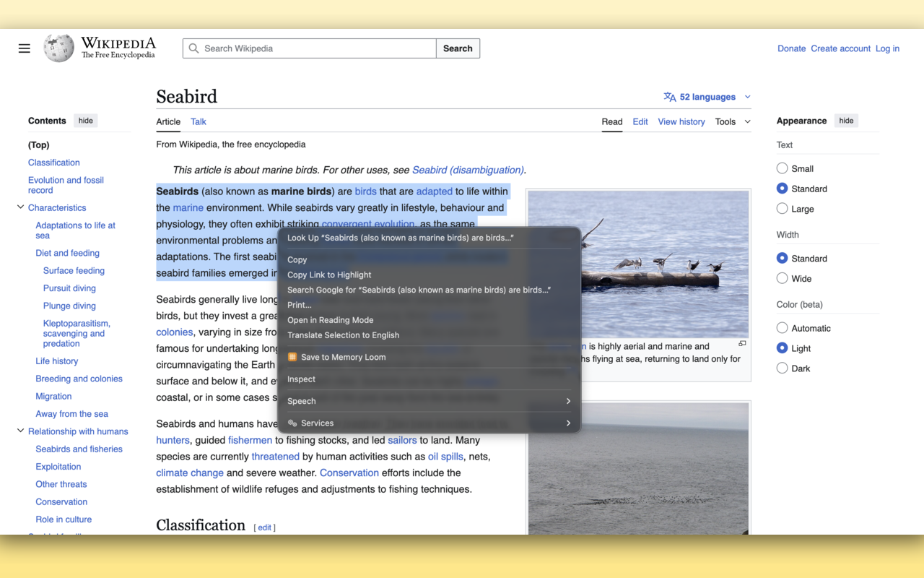Open the 'climate change' link
924x578 pixels.
pyautogui.click(x=190, y=473)
